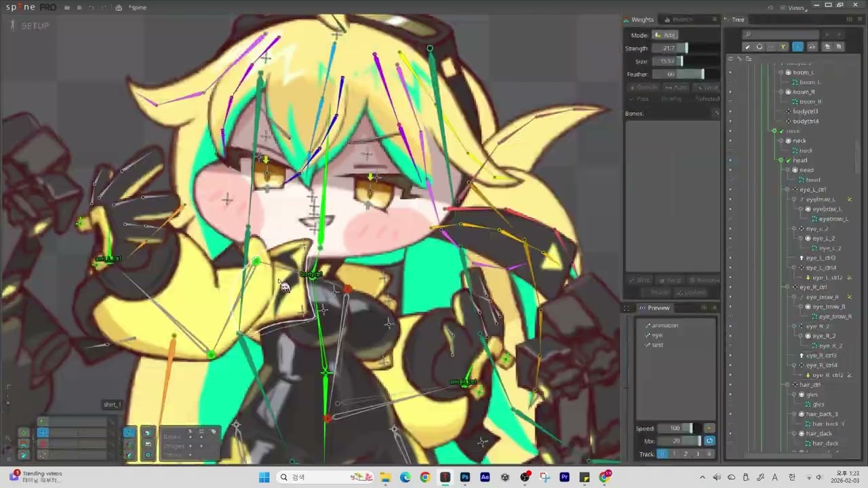Click the Auto weights button

(x=676, y=87)
